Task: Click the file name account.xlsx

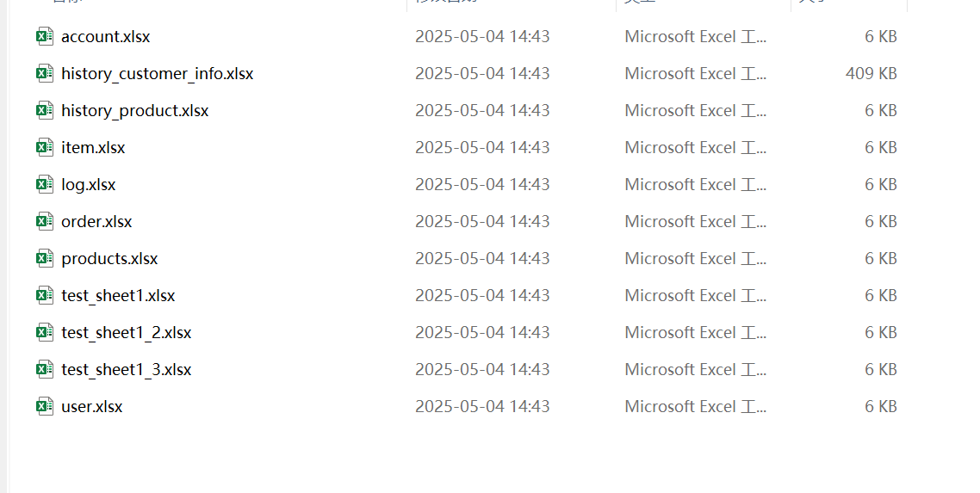Action: 106,37
